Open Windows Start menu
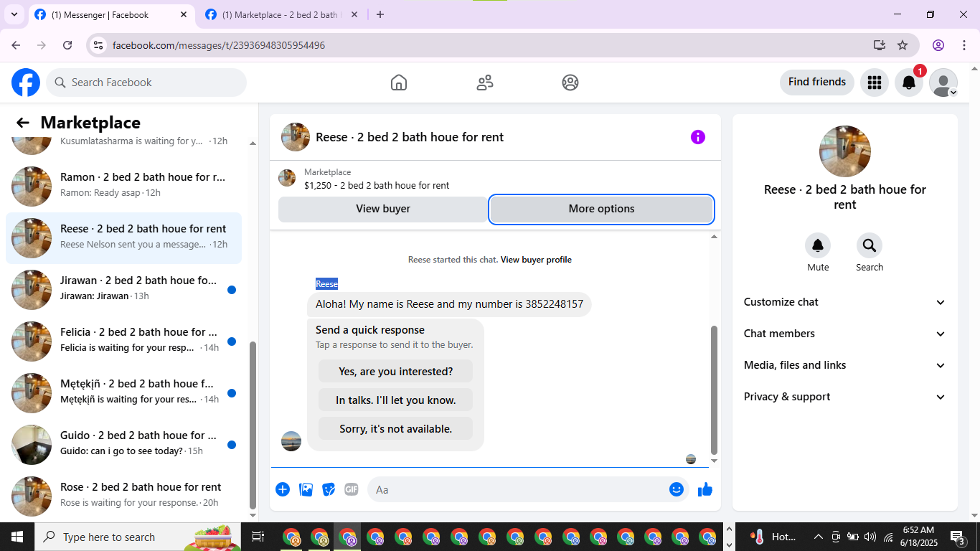The height and width of the screenshot is (551, 980). point(17,537)
